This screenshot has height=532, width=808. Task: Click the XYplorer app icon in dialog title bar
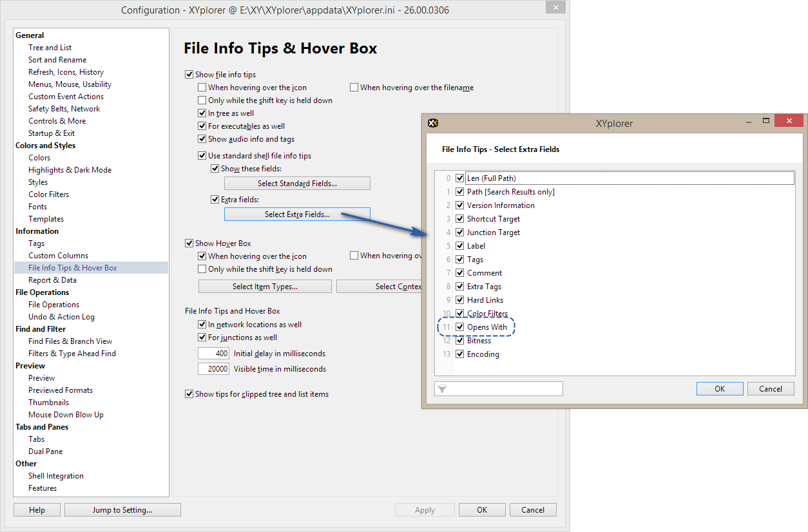pyautogui.click(x=433, y=123)
